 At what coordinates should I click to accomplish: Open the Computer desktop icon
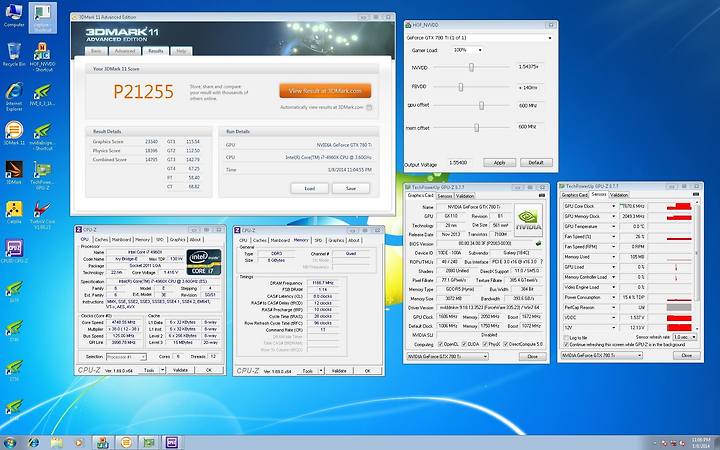pyautogui.click(x=14, y=15)
